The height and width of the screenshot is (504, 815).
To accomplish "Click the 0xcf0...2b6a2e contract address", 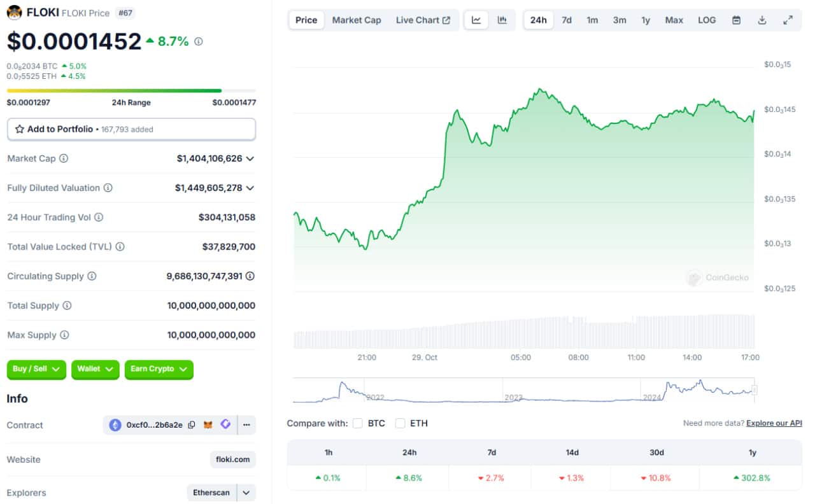I will [155, 425].
